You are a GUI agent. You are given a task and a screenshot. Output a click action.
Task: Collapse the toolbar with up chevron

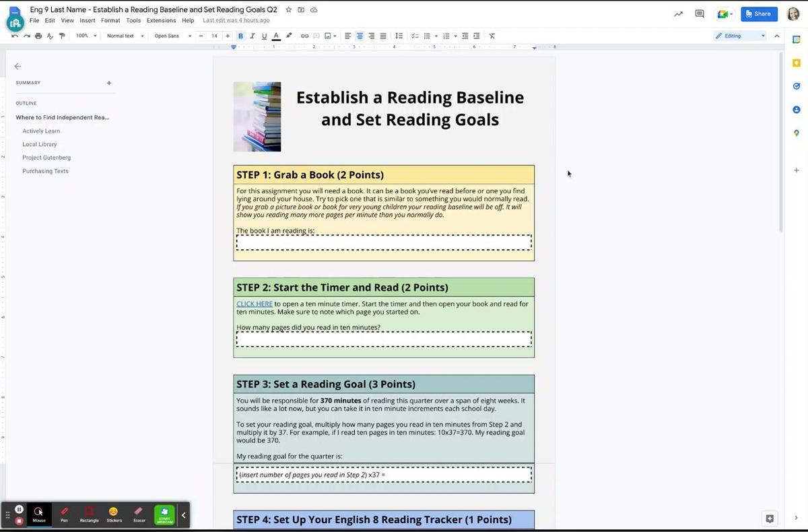coord(776,36)
